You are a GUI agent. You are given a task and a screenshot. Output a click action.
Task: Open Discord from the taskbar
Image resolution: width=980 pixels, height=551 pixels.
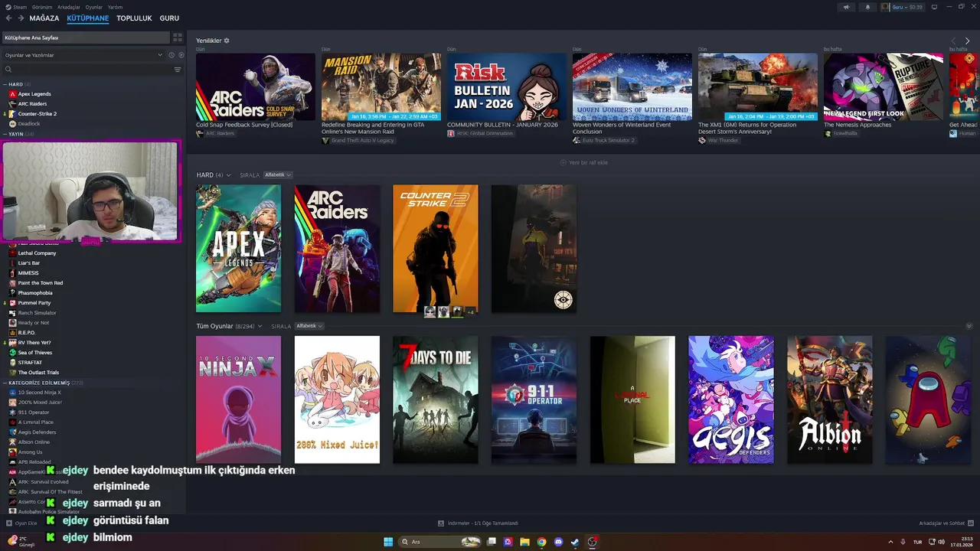(x=558, y=542)
